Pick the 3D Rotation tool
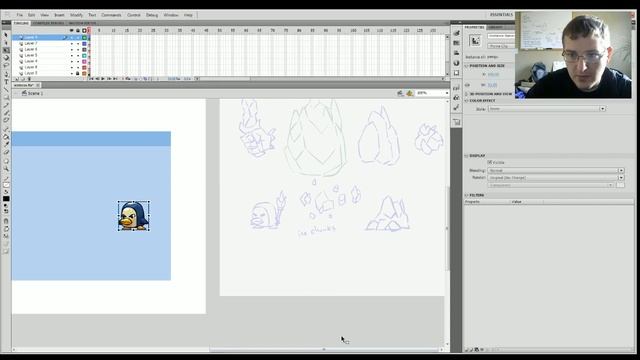 (x=6, y=58)
